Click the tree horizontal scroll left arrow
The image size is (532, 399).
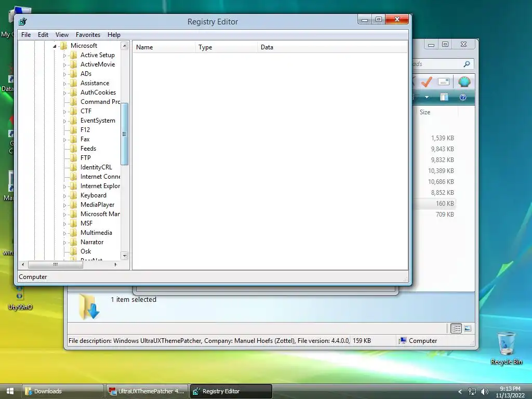click(23, 264)
